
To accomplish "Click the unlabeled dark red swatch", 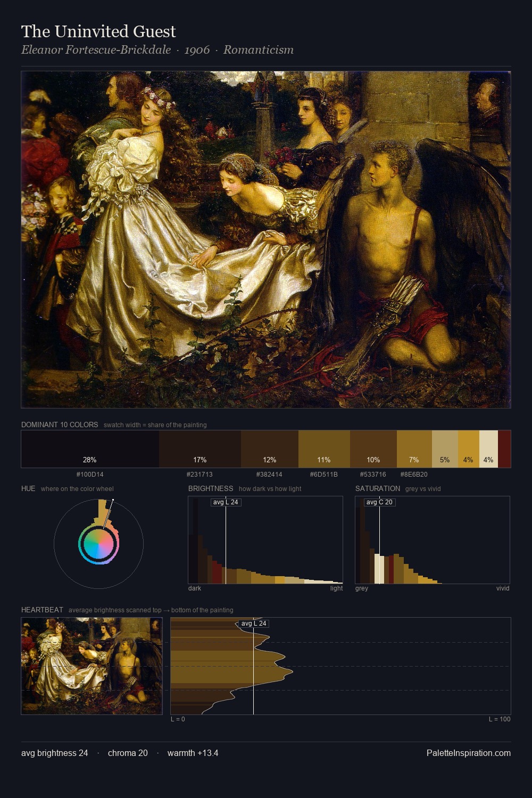I will (504, 449).
